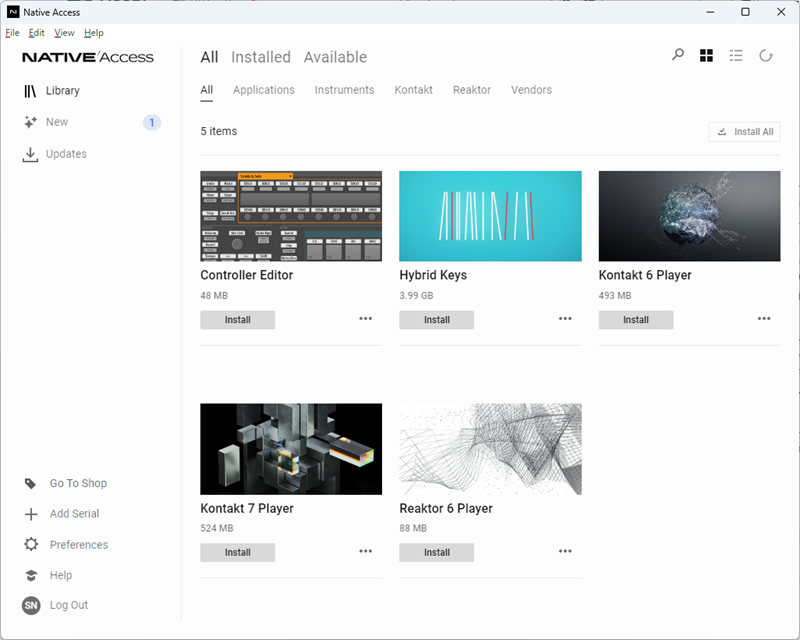Click the Log Out link
Screen dimensions: 800x640
click(x=69, y=605)
